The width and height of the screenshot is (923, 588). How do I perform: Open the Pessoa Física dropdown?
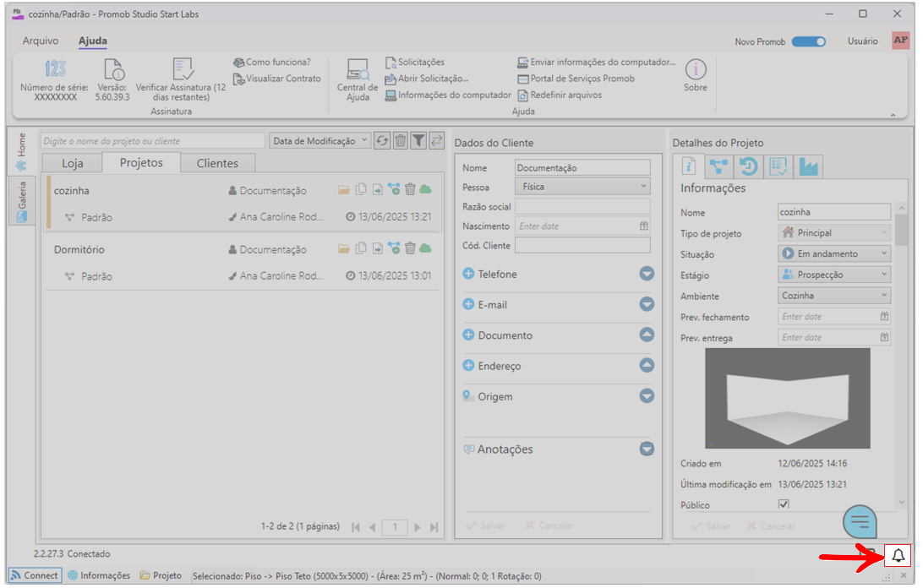click(x=582, y=187)
